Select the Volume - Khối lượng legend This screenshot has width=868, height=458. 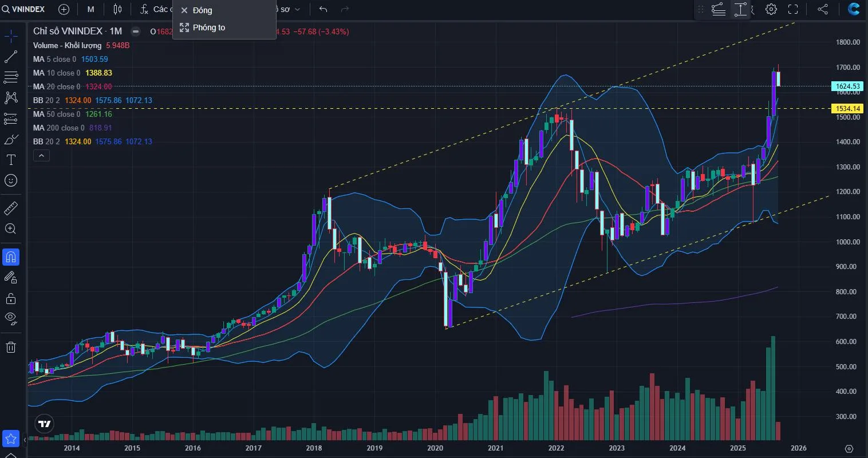tap(81, 45)
